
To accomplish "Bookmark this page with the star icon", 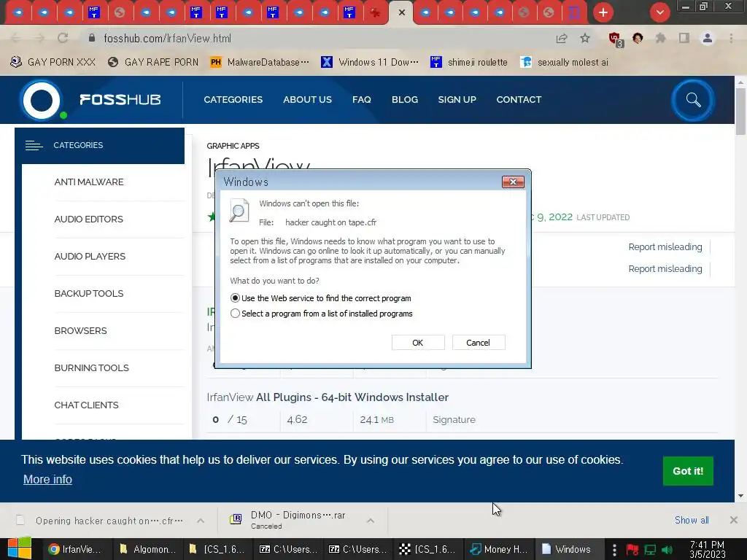I will pyautogui.click(x=585, y=38).
